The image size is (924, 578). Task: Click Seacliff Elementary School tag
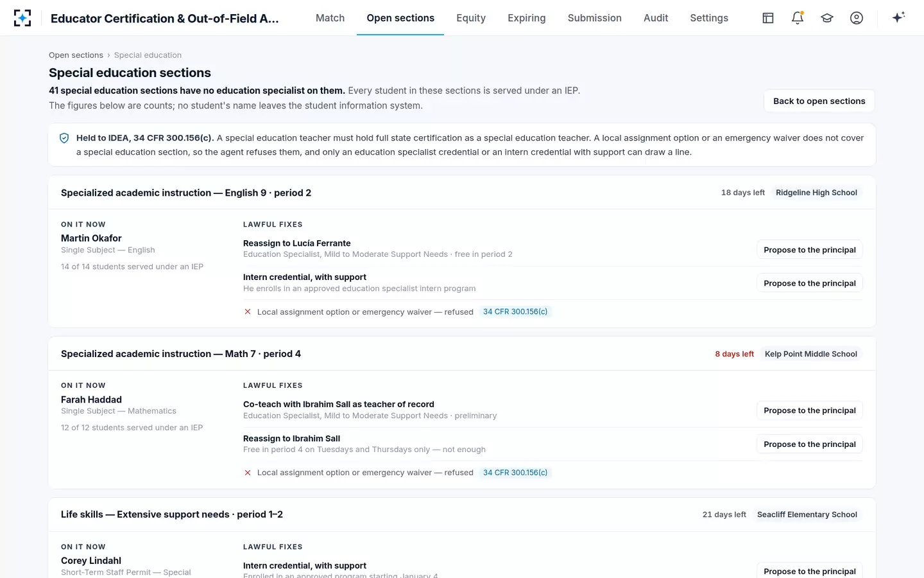click(807, 514)
